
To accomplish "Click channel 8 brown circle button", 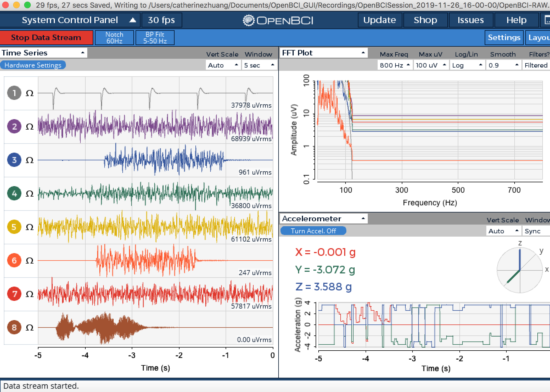I will 14,327.
